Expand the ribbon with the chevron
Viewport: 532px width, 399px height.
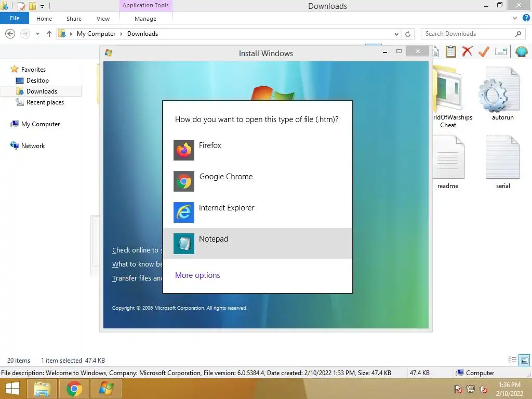click(x=515, y=18)
